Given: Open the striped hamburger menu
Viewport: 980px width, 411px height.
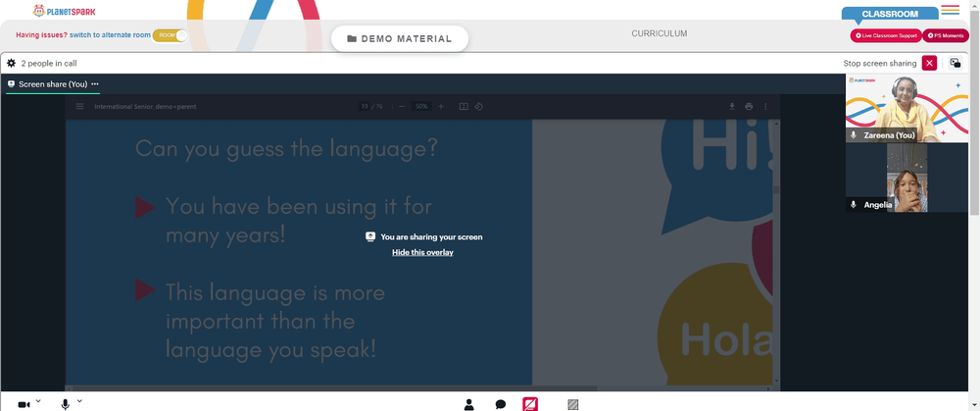Looking at the screenshot, I should pos(950,10).
